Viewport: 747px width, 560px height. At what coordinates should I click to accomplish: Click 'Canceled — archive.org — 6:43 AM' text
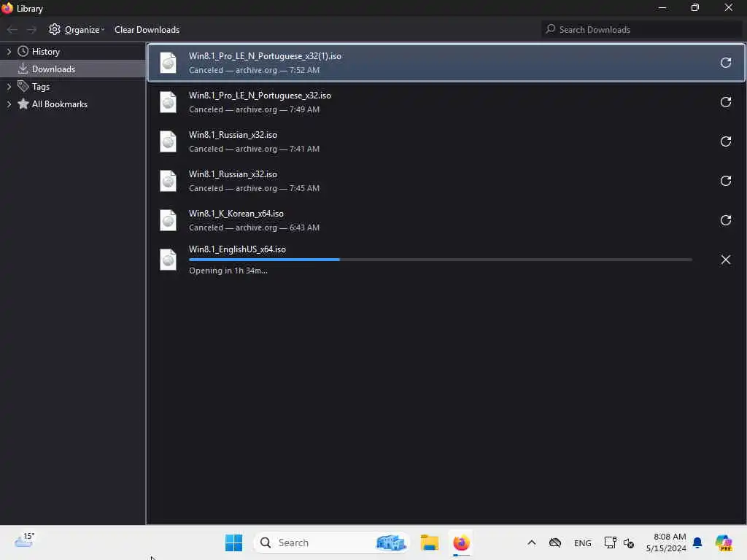(x=254, y=227)
